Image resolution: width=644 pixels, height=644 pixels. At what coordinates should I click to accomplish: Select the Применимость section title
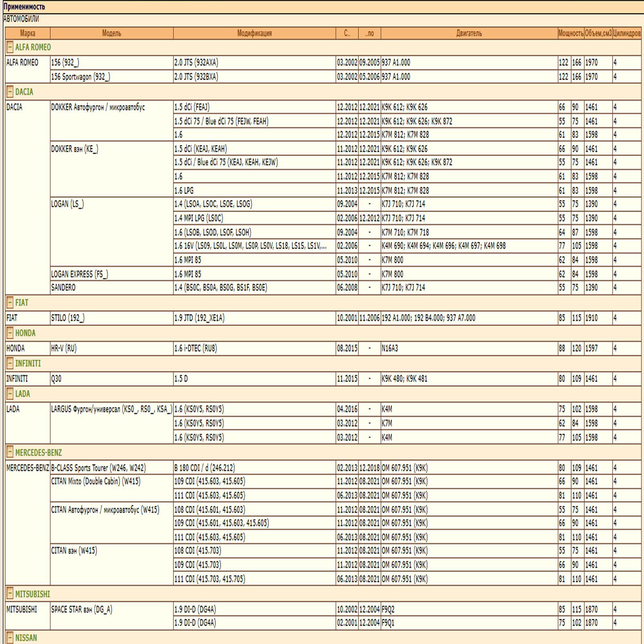tap(24, 7)
